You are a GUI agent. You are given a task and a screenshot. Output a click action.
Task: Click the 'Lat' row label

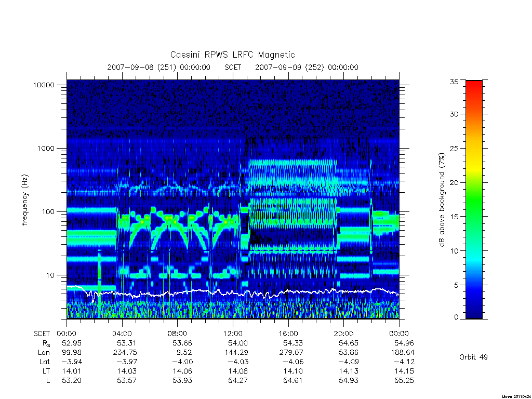pos(45,362)
